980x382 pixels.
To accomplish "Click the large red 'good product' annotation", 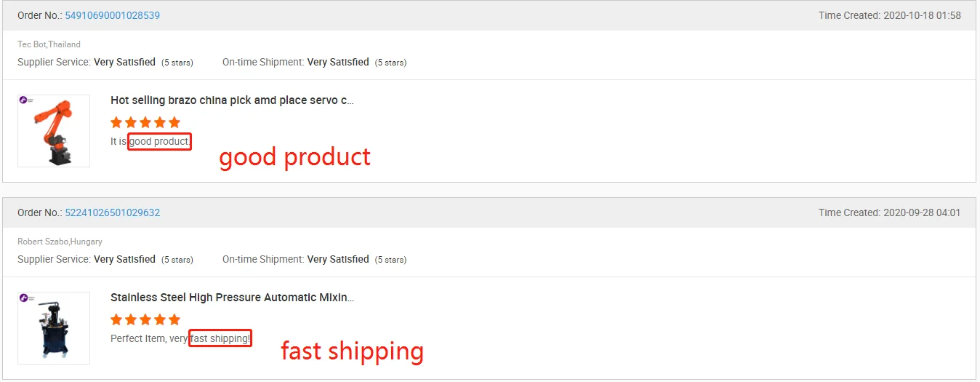I will (x=294, y=156).
